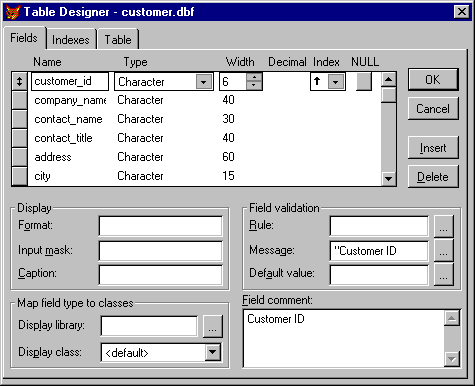Viewport: 475px width, 386px height.
Task: Switch to the Indexes tab
Action: [x=71, y=40]
